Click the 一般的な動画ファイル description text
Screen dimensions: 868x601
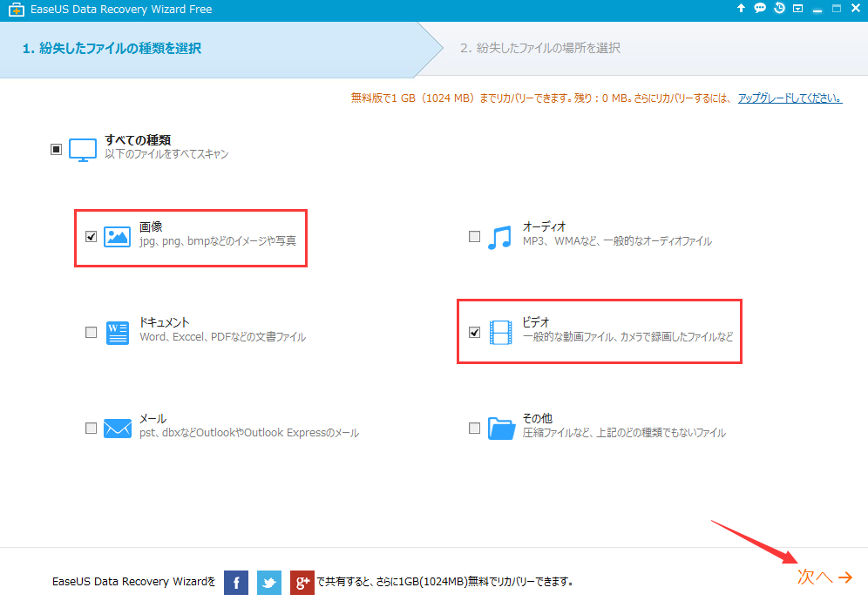(627, 337)
